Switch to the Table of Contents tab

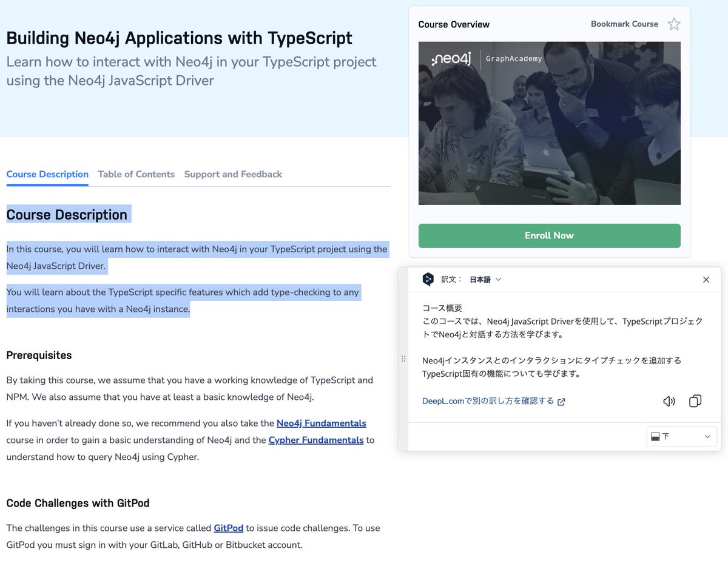pyautogui.click(x=136, y=174)
